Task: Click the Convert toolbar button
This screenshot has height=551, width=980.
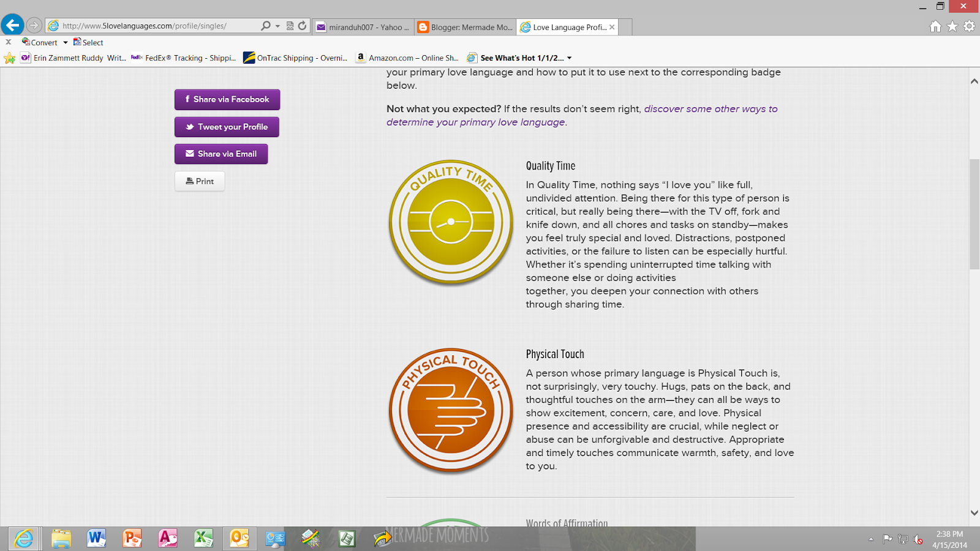Action: point(40,42)
